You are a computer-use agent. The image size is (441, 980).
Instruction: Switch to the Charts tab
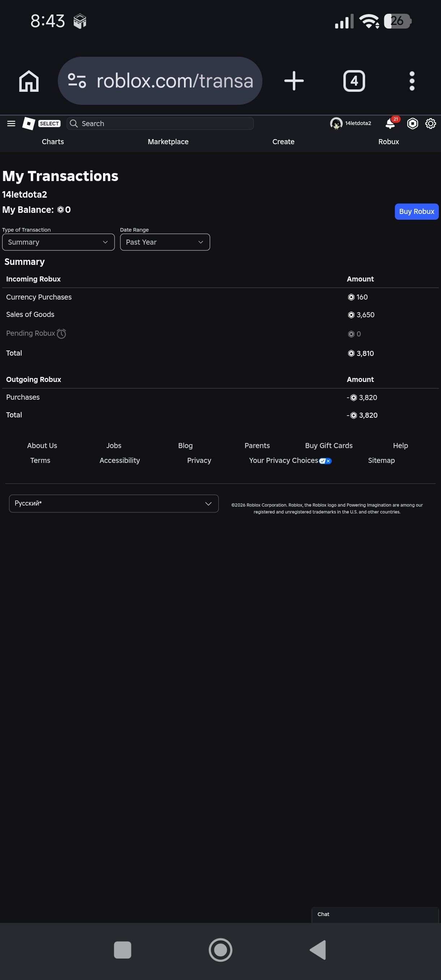53,142
